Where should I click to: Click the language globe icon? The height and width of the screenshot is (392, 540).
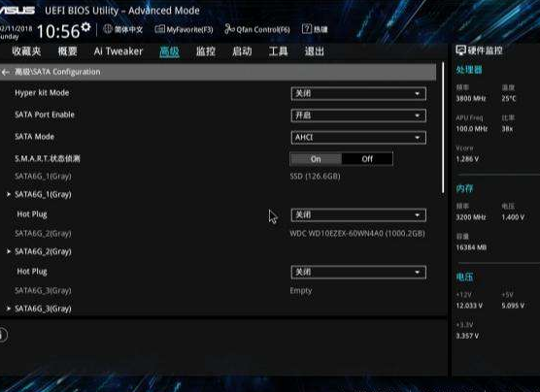[108, 29]
